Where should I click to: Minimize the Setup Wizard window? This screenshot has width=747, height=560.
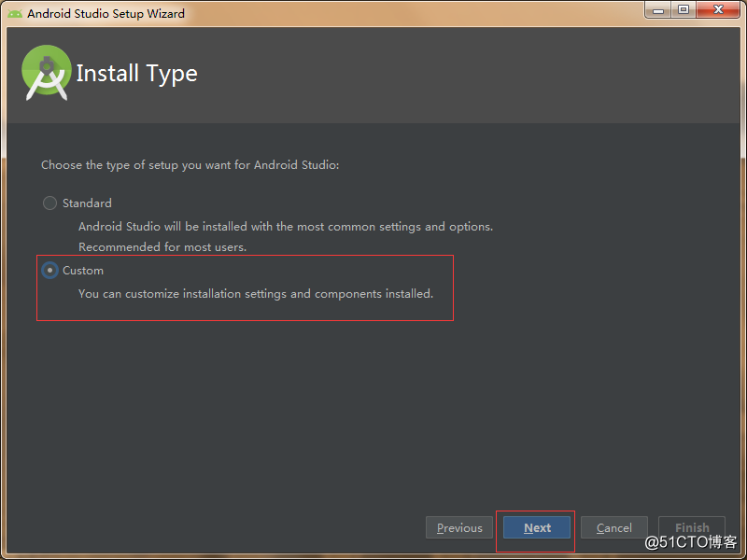pos(658,10)
